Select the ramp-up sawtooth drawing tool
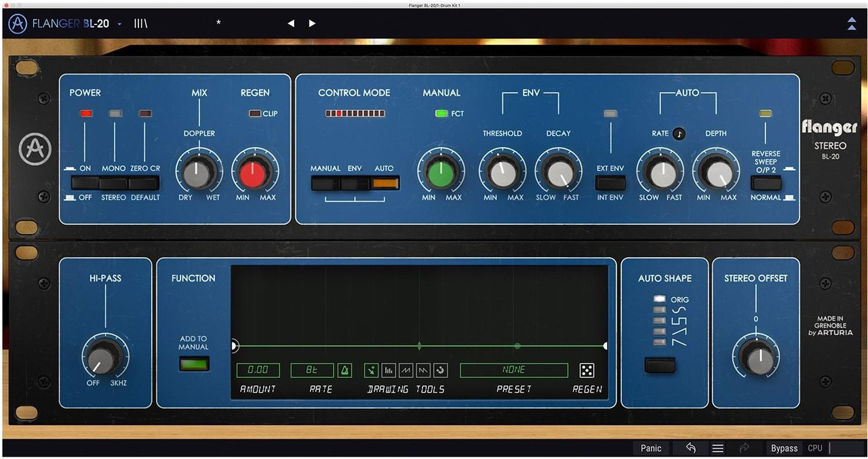868x459 pixels. point(406,370)
